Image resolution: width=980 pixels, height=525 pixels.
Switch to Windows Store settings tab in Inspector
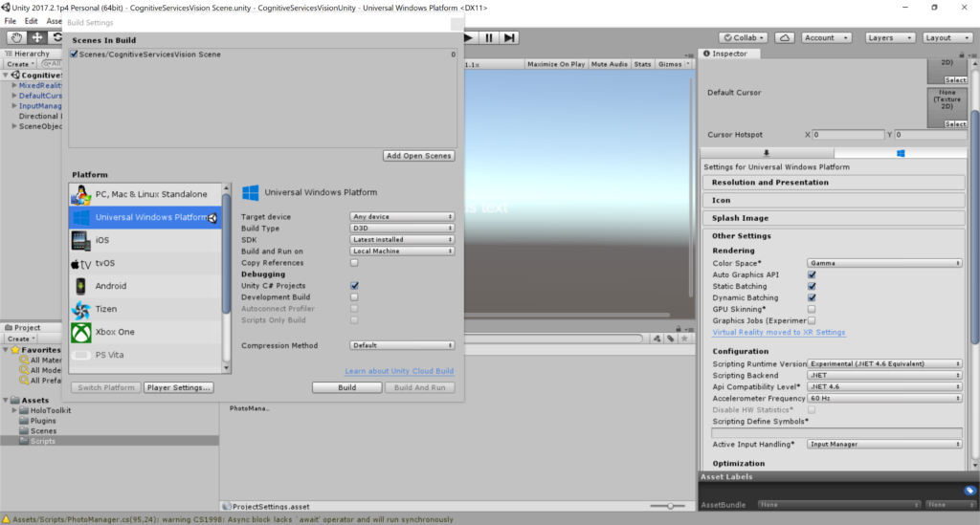pyautogui.click(x=900, y=153)
